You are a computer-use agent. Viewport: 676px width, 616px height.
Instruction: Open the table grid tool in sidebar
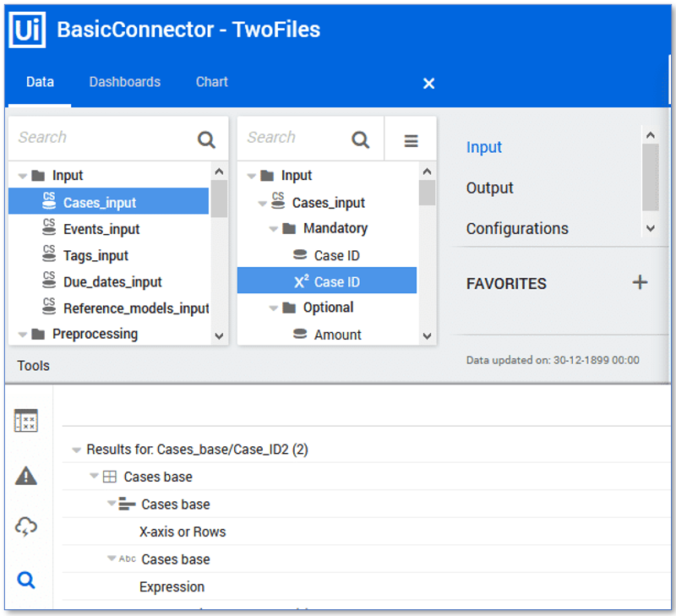click(x=26, y=422)
